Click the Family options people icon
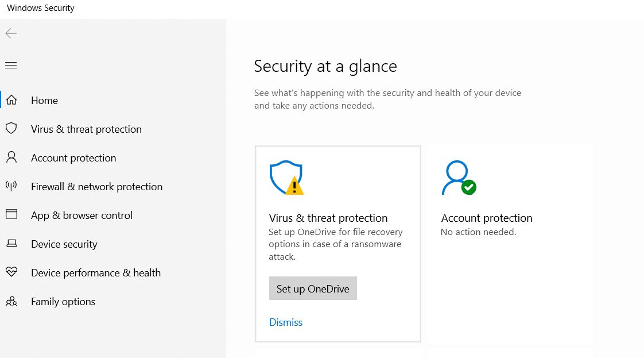The height and width of the screenshot is (358, 644). point(11,301)
